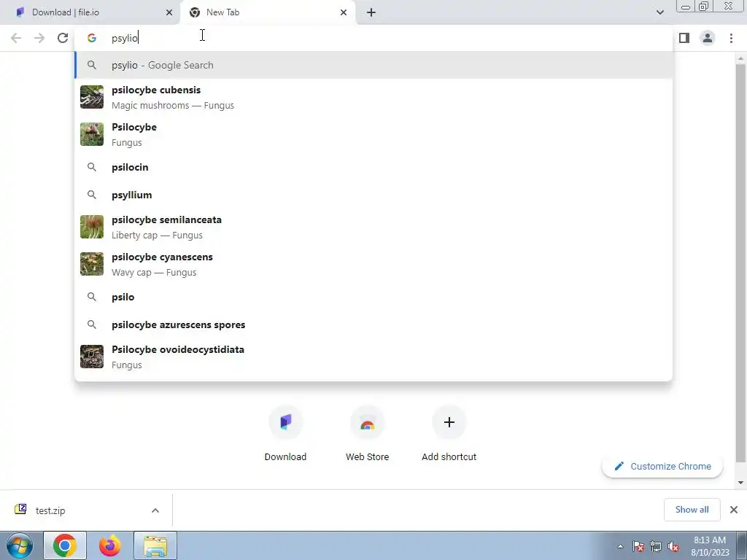
Task: Click the browser forward arrow
Action: (39, 38)
